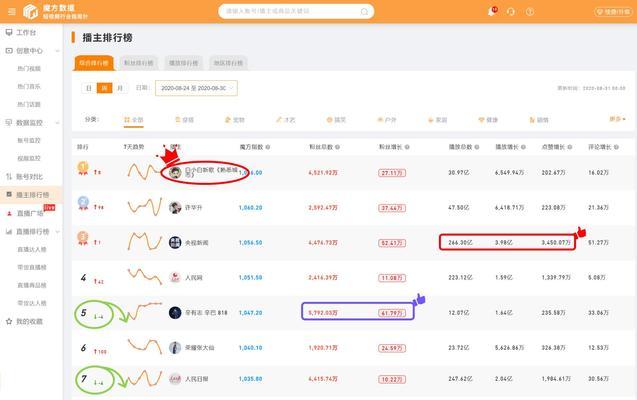Open 热门视频 under 创意中心
This screenshot has width=637, height=400.
[x=29, y=69]
